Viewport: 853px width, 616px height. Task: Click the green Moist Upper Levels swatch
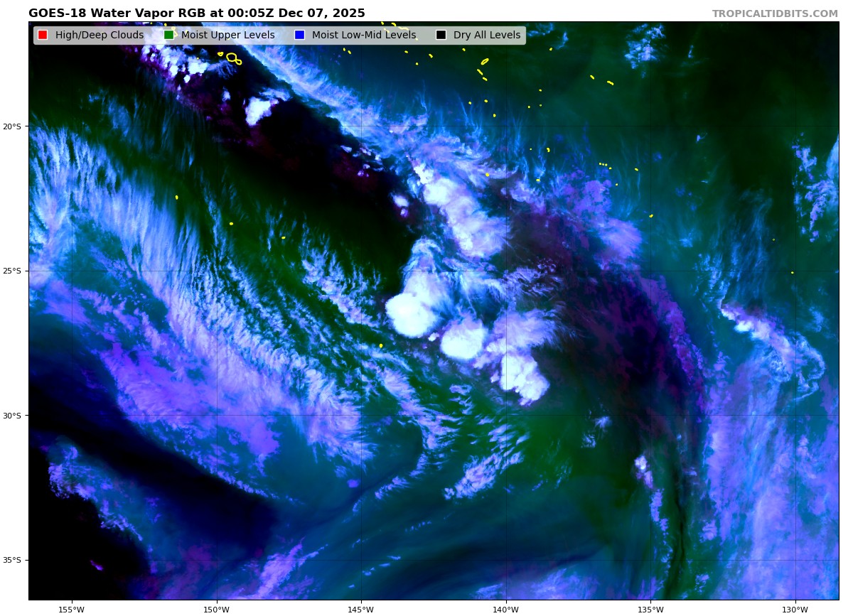tap(168, 36)
